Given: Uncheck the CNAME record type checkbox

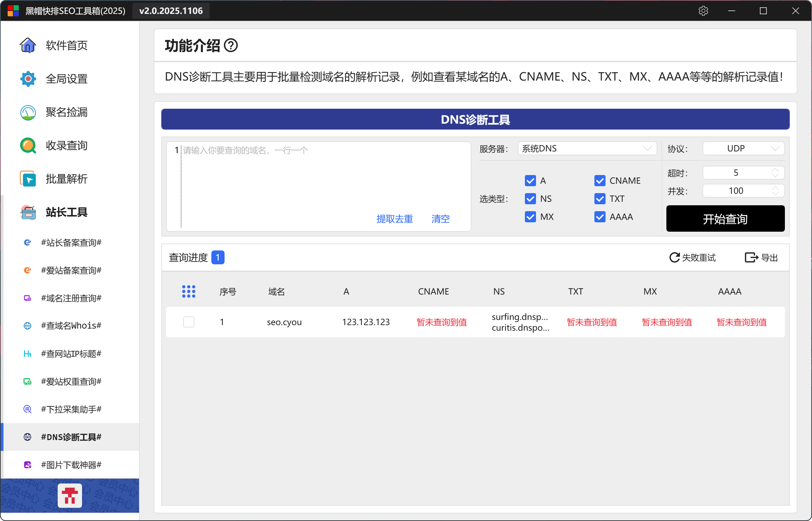Looking at the screenshot, I should [600, 181].
